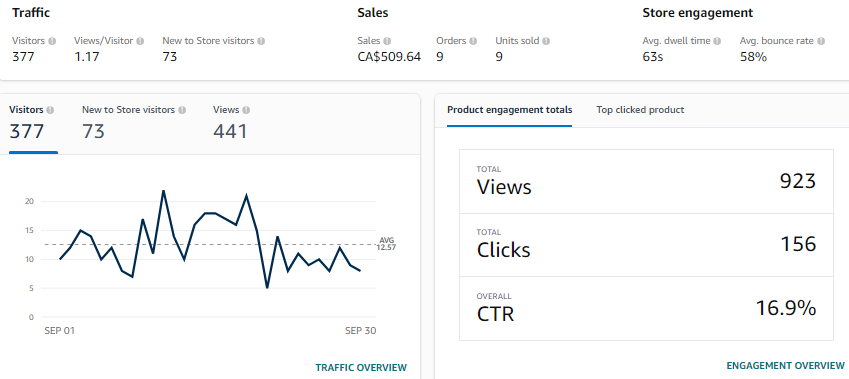The width and height of the screenshot is (849, 379).
Task: Click info icon beside chart New to Store visitors
Action: tap(182, 110)
